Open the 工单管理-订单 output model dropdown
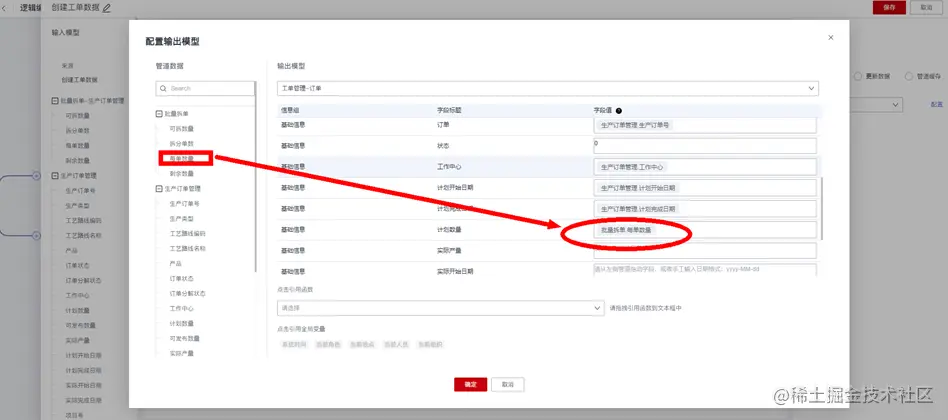 click(x=548, y=88)
